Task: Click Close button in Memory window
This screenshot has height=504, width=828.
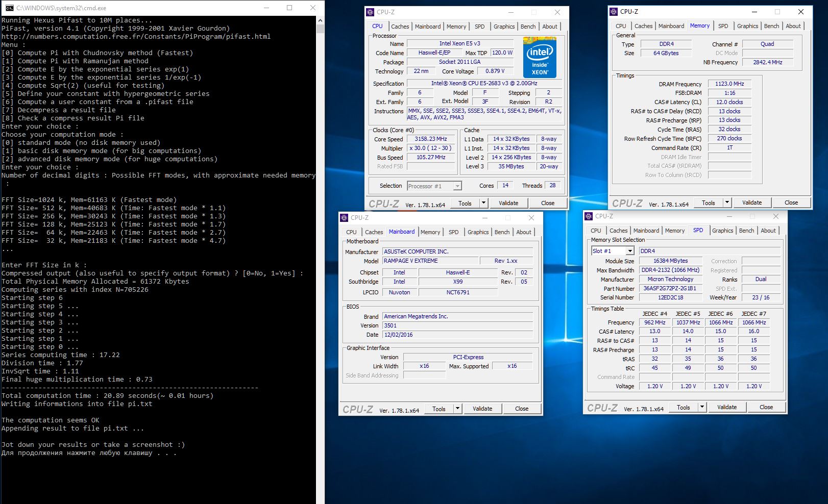Action: [791, 203]
